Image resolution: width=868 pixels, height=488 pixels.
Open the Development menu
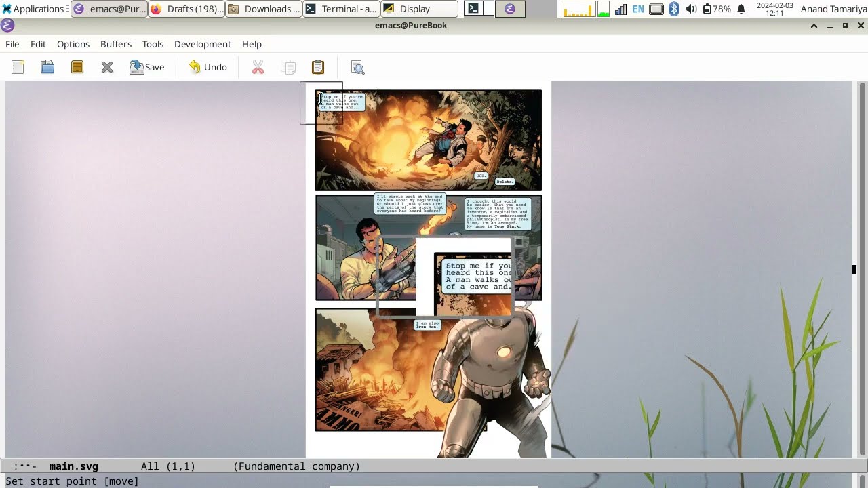[x=203, y=44]
